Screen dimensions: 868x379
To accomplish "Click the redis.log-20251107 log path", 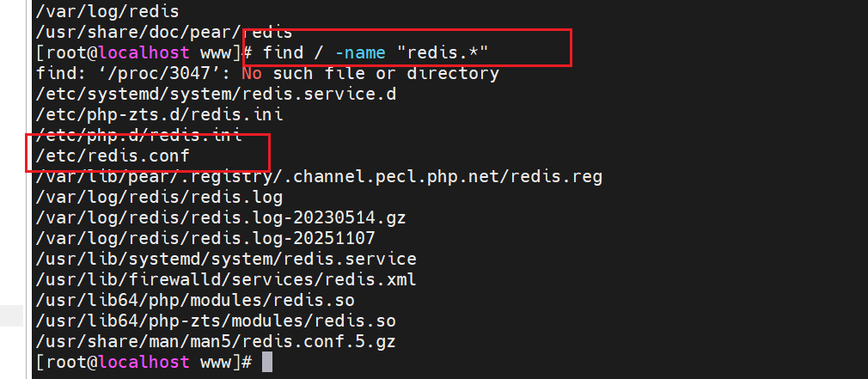I will [x=205, y=238].
